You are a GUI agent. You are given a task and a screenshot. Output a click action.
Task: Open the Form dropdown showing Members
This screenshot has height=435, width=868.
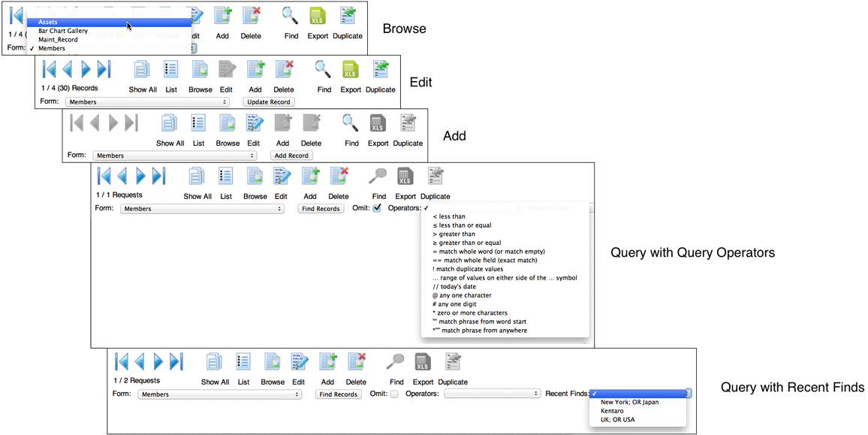click(201, 208)
